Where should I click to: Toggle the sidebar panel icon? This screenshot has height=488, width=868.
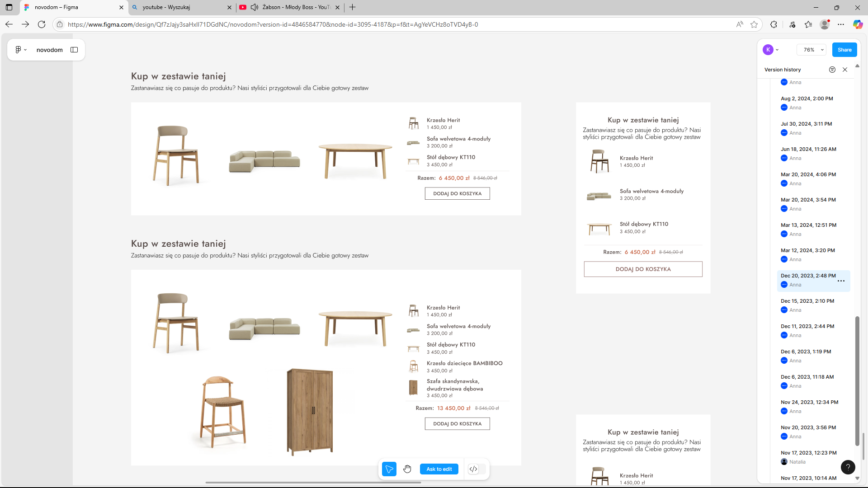click(x=74, y=50)
